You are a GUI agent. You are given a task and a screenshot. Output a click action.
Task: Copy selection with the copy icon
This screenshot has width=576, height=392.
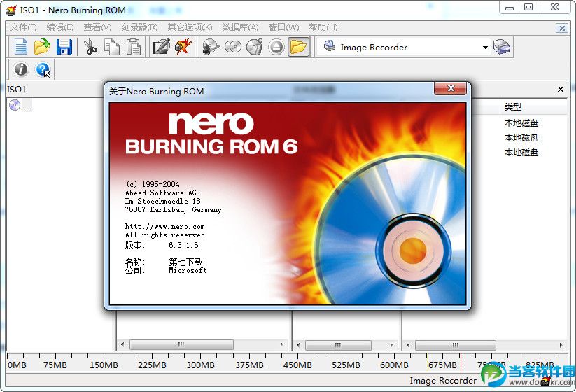point(112,47)
